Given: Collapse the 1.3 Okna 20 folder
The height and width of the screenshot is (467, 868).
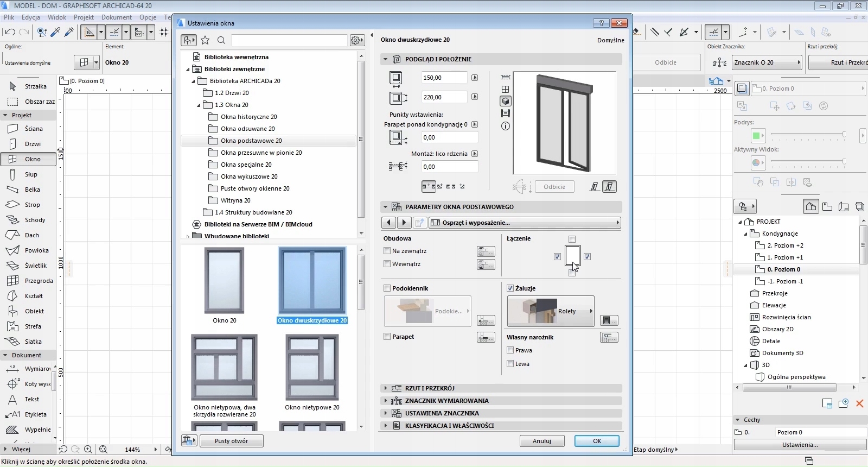Looking at the screenshot, I should tap(199, 105).
